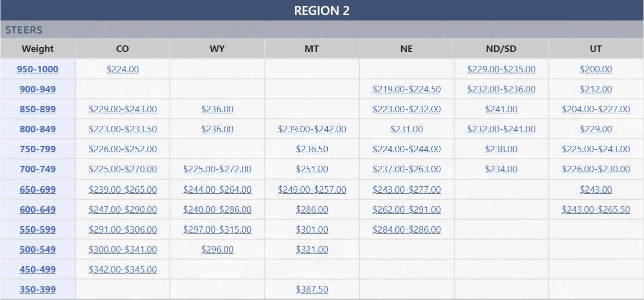Select the NE $231.00 price link
The height and width of the screenshot is (300, 644).
pyautogui.click(x=406, y=129)
